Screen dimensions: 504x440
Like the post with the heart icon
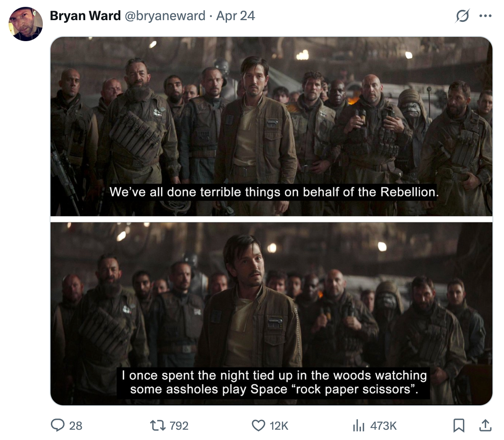pos(258,425)
